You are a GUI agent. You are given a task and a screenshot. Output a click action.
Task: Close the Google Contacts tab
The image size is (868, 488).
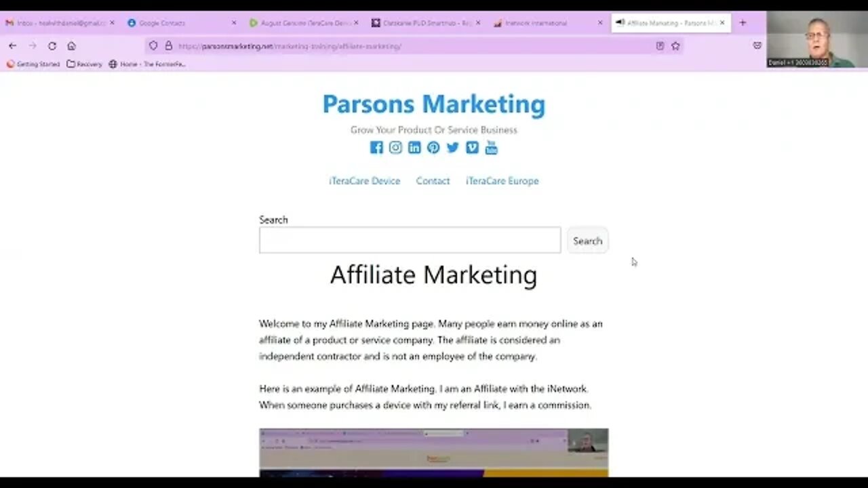tap(234, 23)
